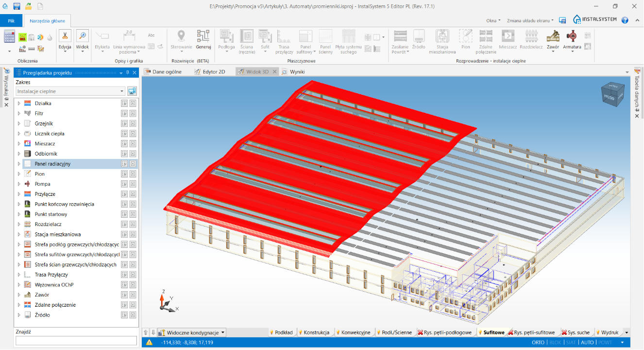644x350 pixels.
Task: Toggle visibility of Sys. suche layer
Action: (x=564, y=332)
